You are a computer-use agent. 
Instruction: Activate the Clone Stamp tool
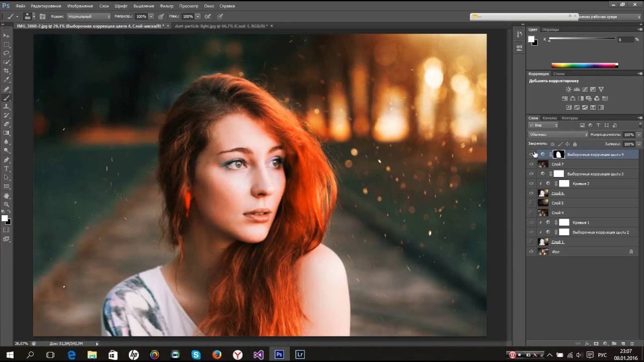pyautogui.click(x=7, y=107)
